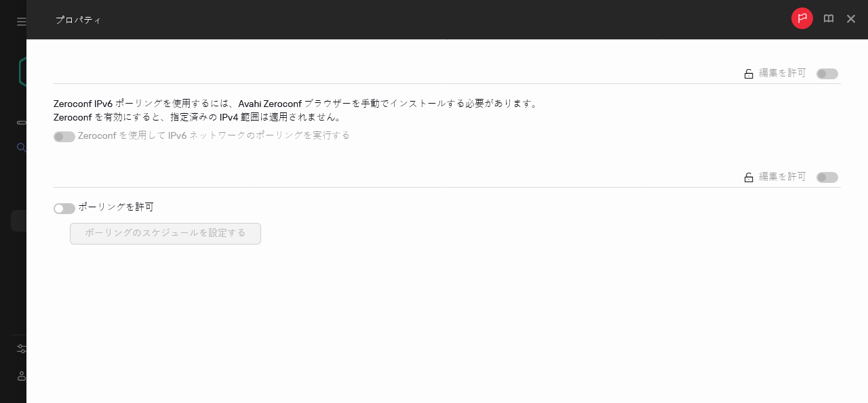Toggle the lower 編集を許可 switch
The width and height of the screenshot is (868, 403).
tap(827, 177)
